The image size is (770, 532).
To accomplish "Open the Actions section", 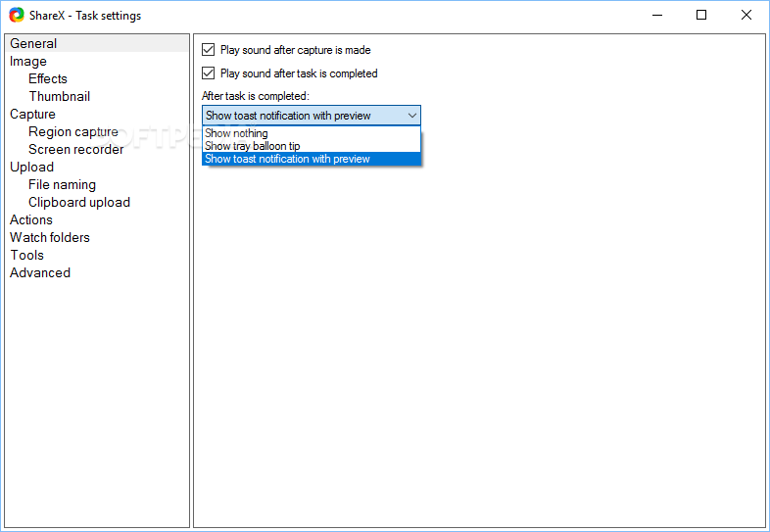I will coord(31,219).
